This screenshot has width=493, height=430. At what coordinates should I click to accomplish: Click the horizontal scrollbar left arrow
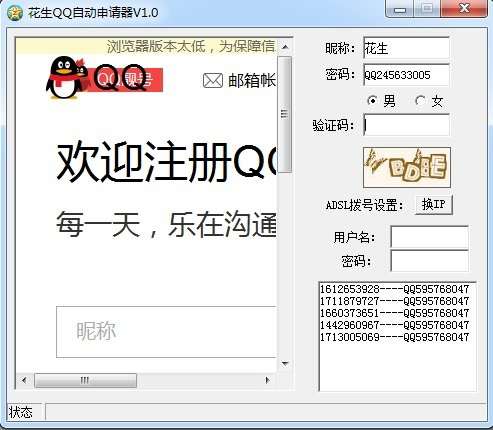point(24,380)
